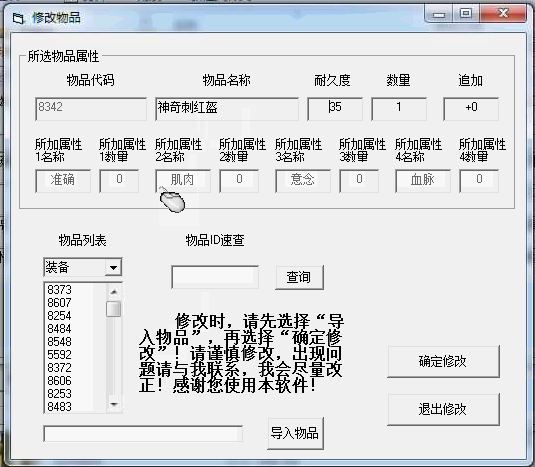Open the 装备 item list dropdown
This screenshot has width=535, height=467.
113,267
